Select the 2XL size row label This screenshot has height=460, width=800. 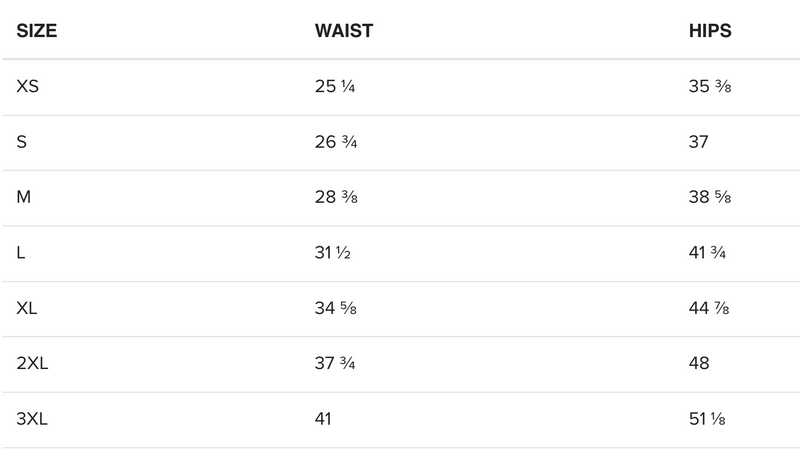pos(32,364)
